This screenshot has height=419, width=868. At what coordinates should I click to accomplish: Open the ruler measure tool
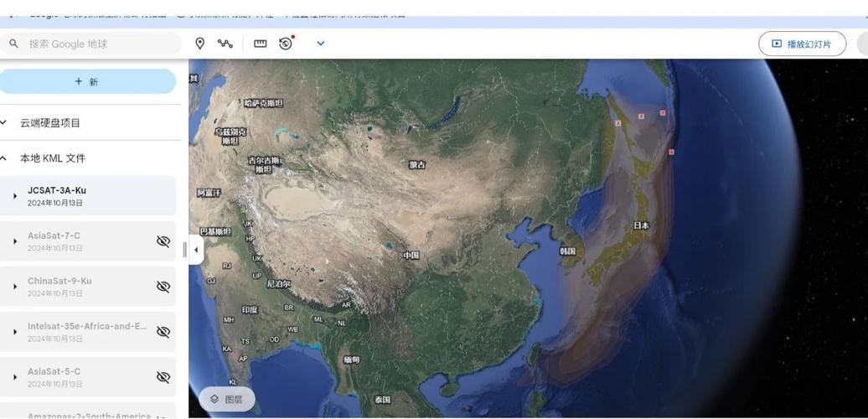point(261,44)
